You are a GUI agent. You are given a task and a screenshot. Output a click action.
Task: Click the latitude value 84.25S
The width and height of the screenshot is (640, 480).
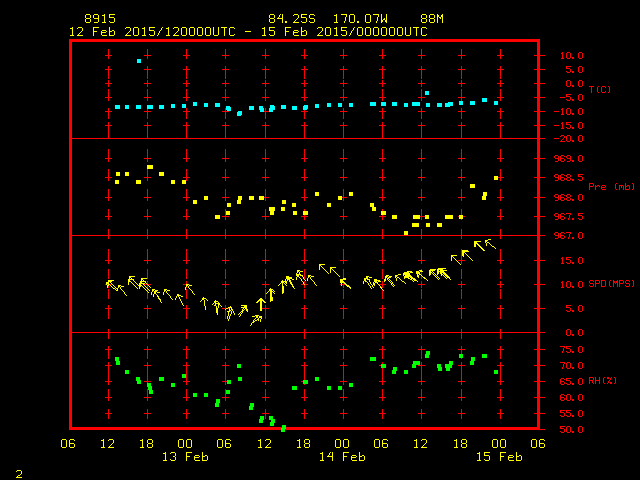(x=292, y=19)
